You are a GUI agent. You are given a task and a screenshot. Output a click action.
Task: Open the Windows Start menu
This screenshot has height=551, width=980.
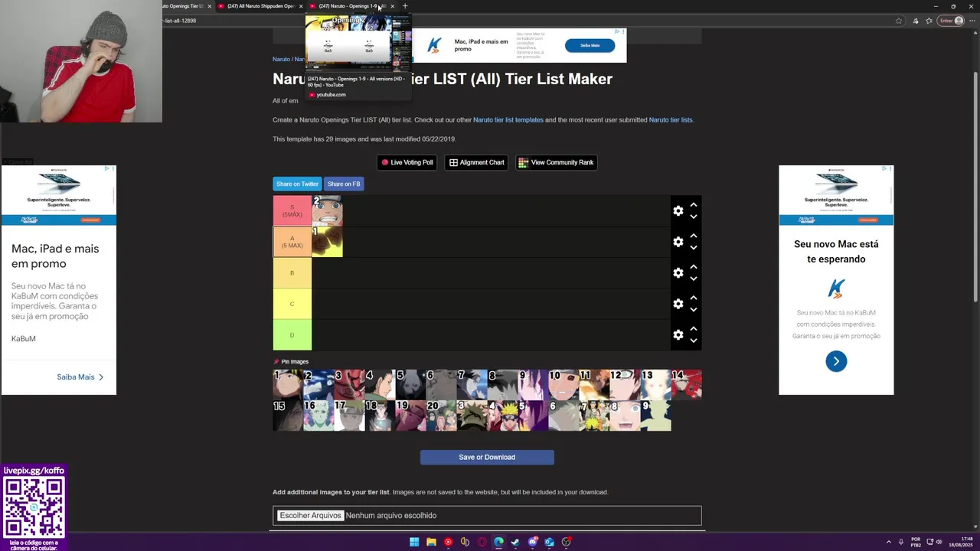[x=414, y=542]
